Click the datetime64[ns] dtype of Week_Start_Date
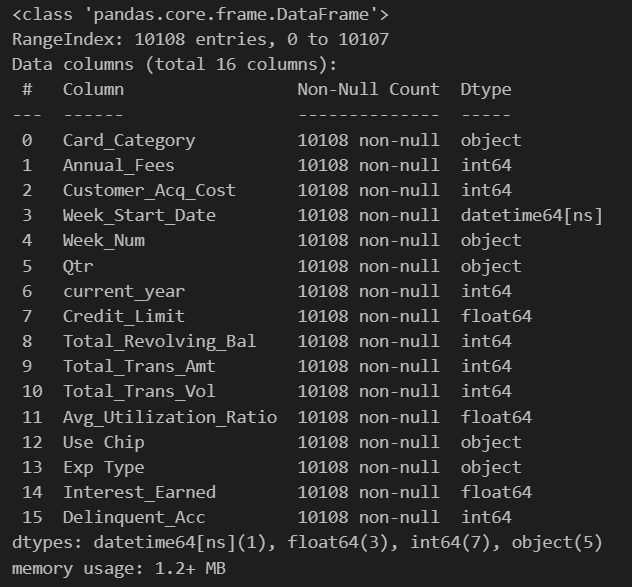Image resolution: width=632 pixels, height=587 pixels. coord(531,216)
